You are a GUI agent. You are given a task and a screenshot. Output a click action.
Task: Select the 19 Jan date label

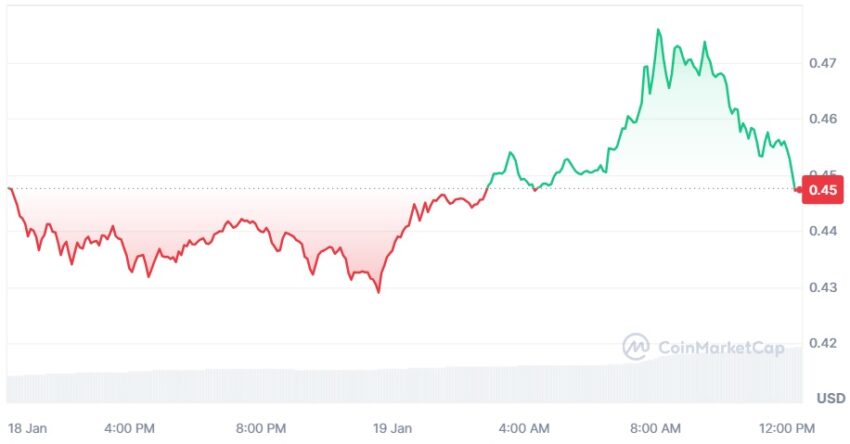pyautogui.click(x=392, y=428)
